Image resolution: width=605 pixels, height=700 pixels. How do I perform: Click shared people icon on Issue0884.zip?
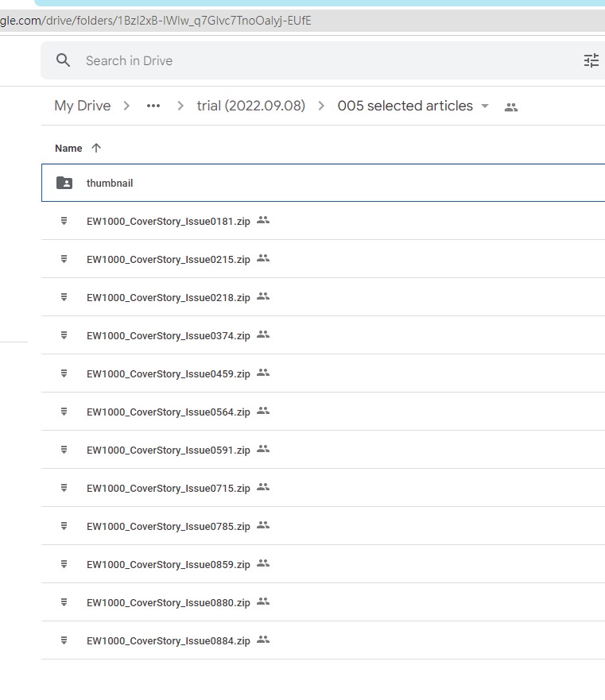[x=263, y=640]
